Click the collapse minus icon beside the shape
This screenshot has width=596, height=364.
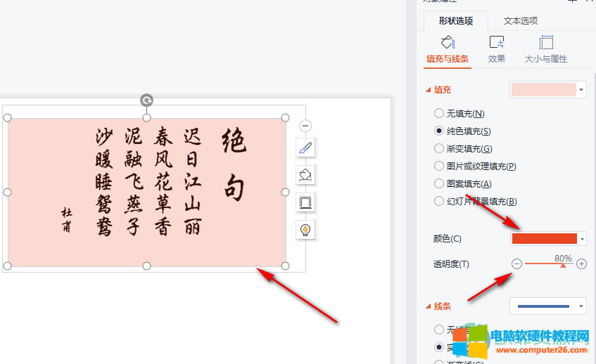[305, 126]
